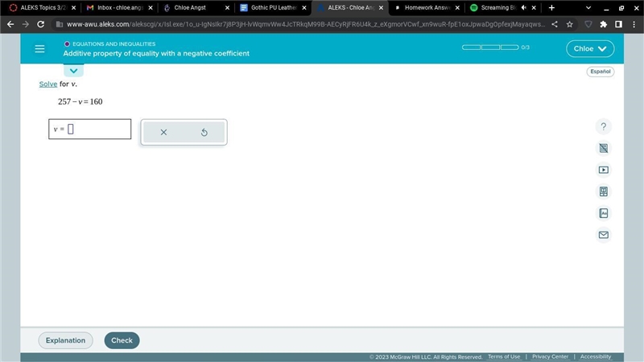The image size is (644, 362).
Task: Open the Terms of Use link
Action: click(x=504, y=356)
